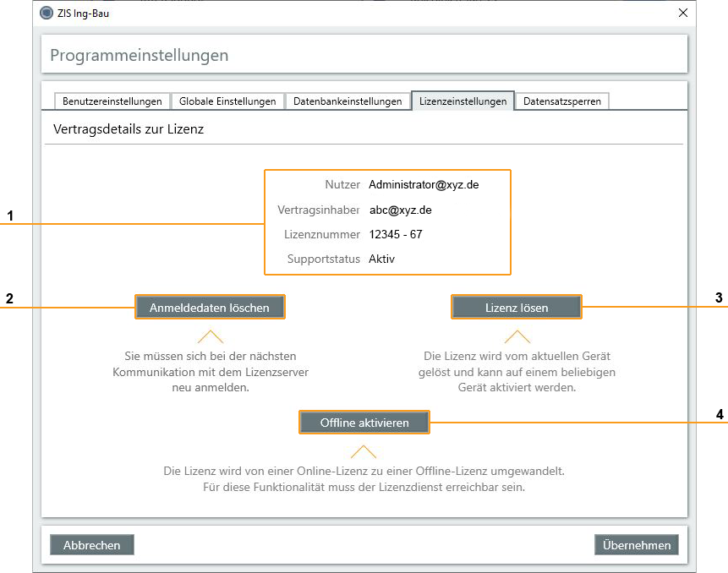Activate offline license with Offline aktivieren
Viewport: 728px width, 573px height.
click(364, 423)
